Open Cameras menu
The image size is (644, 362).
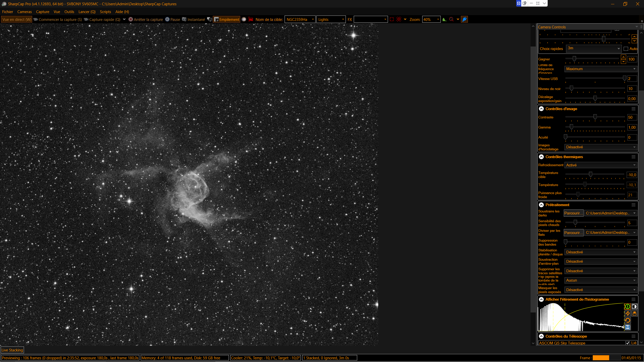click(24, 12)
